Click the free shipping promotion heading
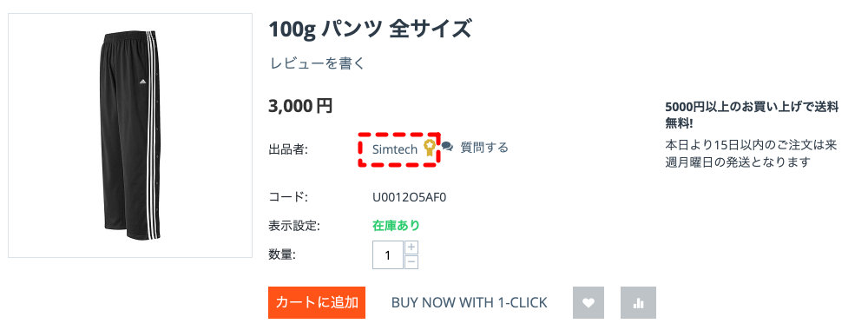The width and height of the screenshot is (868, 330). (x=752, y=115)
